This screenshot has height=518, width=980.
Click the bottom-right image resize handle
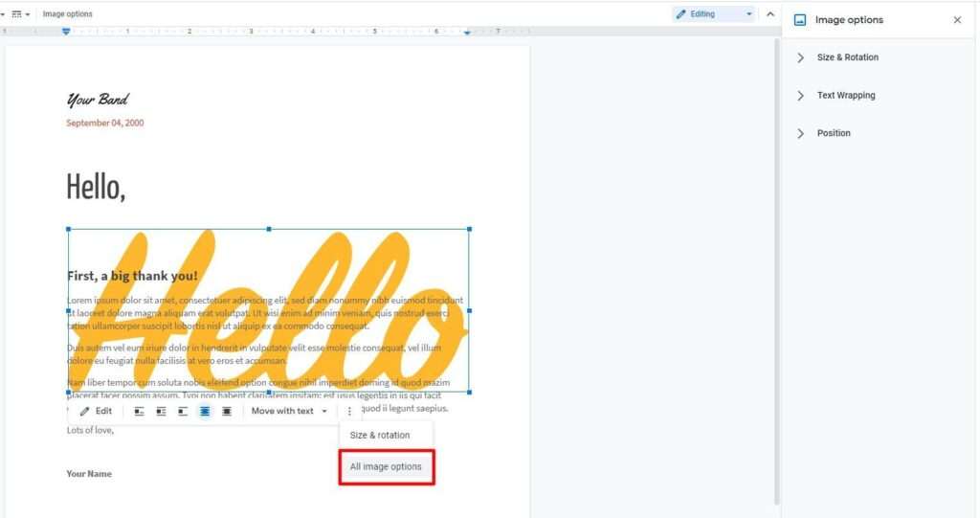(469, 393)
